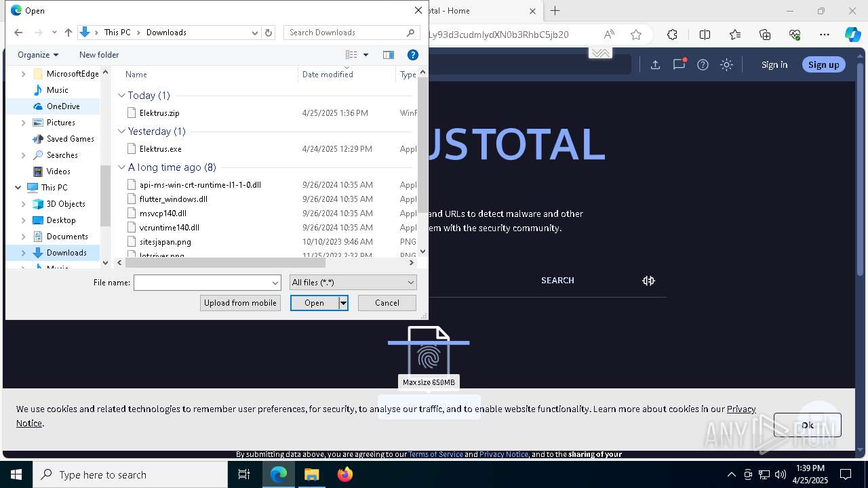868x488 pixels.
Task: Collapse the Yesterday group
Action: [122, 131]
